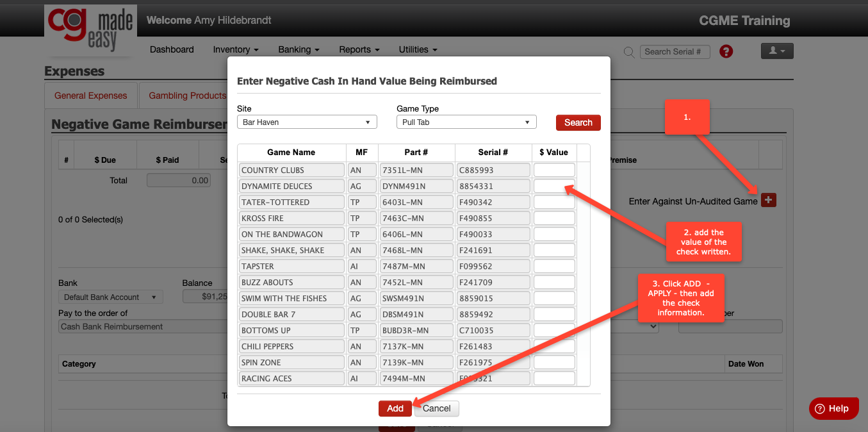This screenshot has height=432, width=868.
Task: Open the Site dropdown Bar Haven
Action: pyautogui.click(x=307, y=122)
